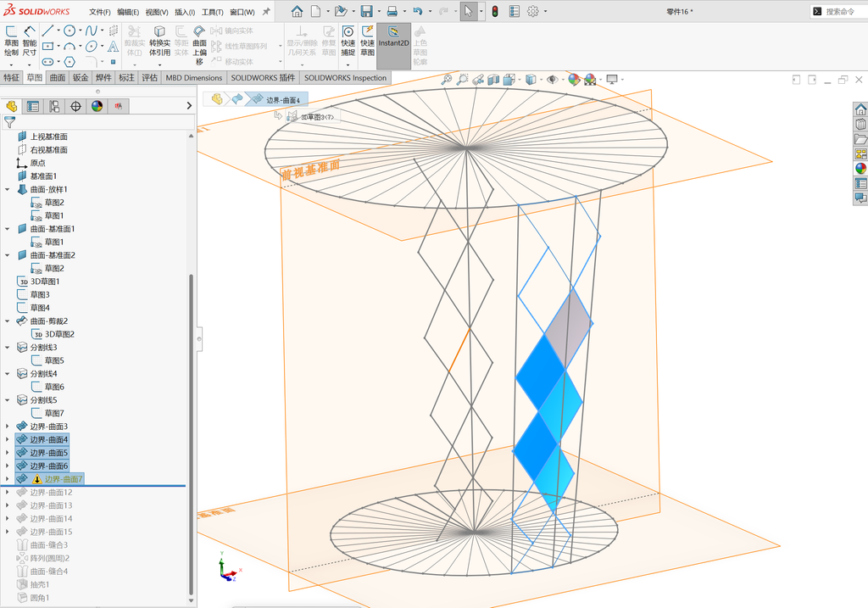868x608 pixels.
Task: Click the Section View icon
Action: 494,80
